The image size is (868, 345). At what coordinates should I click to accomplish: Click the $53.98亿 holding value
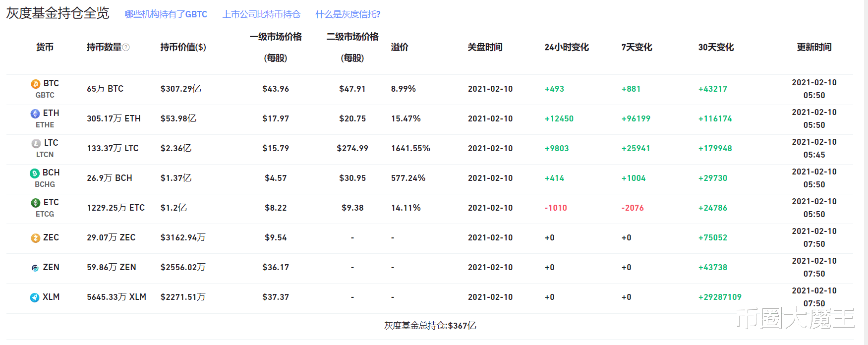[x=178, y=118]
